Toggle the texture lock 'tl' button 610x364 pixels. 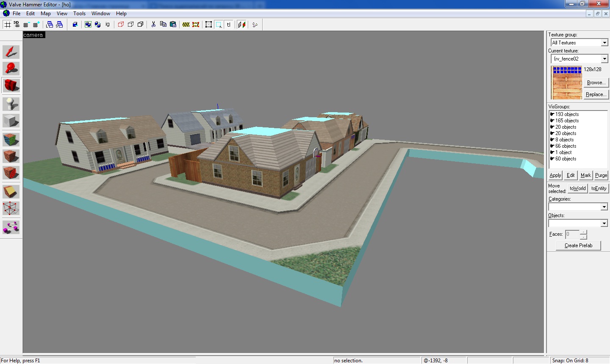pos(229,25)
